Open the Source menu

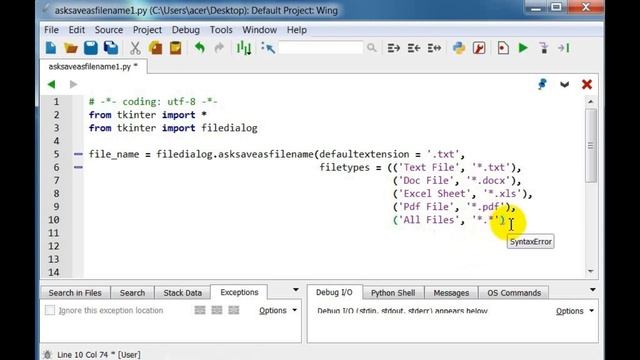109,30
